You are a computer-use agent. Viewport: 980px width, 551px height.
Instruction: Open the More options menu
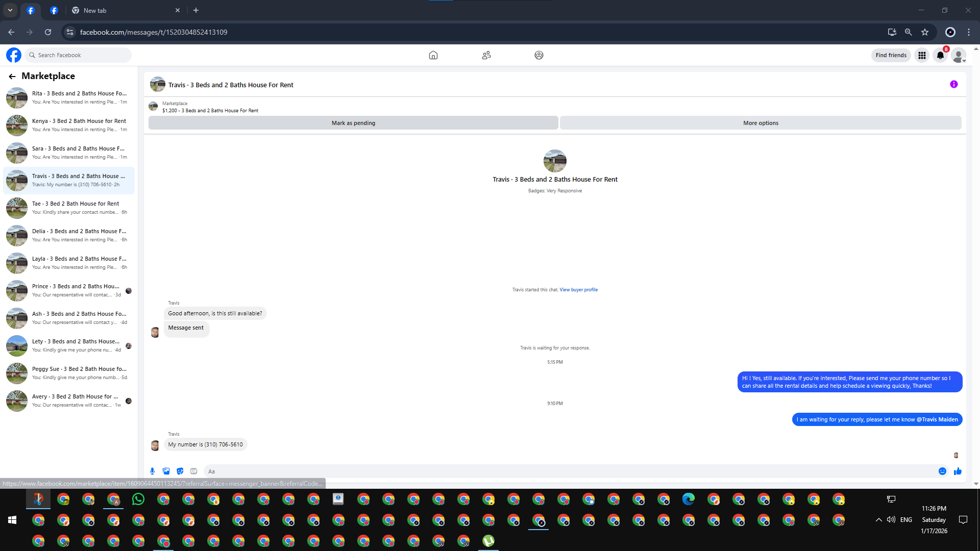click(761, 123)
